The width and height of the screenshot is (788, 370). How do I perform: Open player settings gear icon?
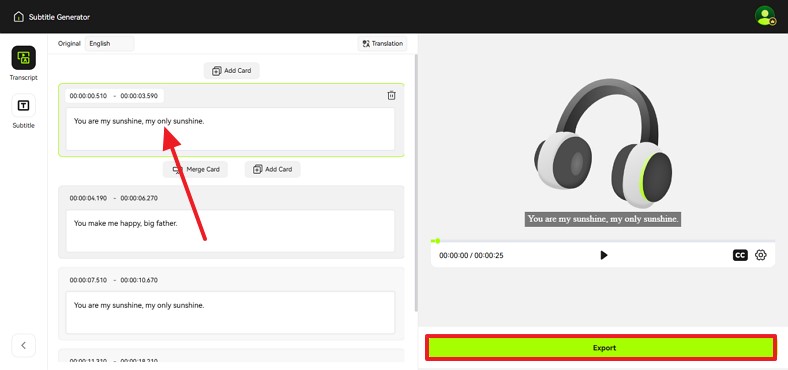pyautogui.click(x=761, y=255)
